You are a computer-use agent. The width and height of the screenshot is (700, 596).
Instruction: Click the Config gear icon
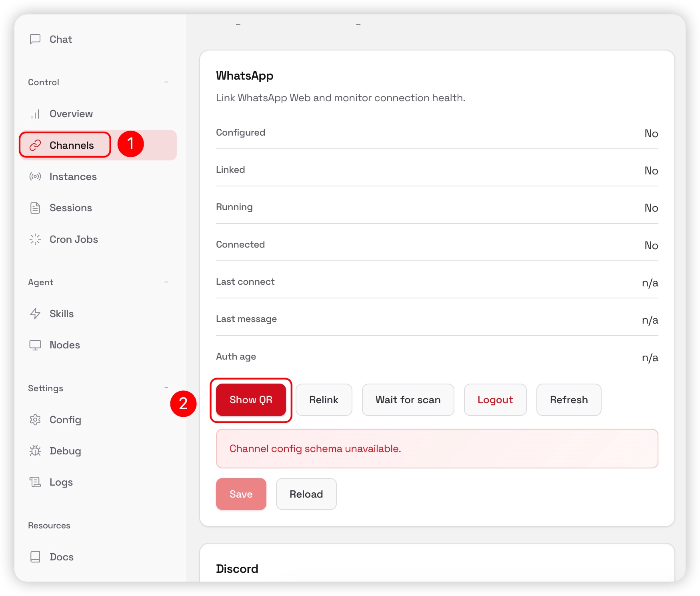[35, 420]
